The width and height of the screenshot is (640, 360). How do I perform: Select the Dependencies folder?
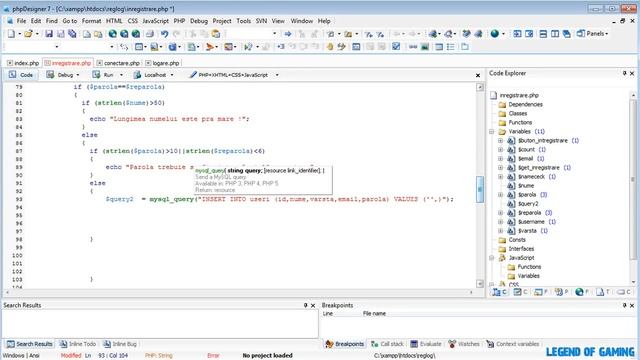[520, 104]
